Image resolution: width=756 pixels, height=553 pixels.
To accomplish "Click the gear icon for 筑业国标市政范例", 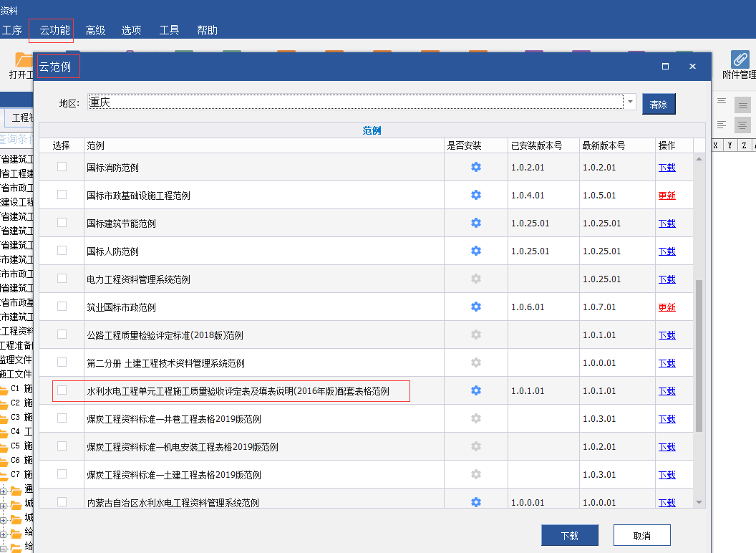I will (x=476, y=307).
